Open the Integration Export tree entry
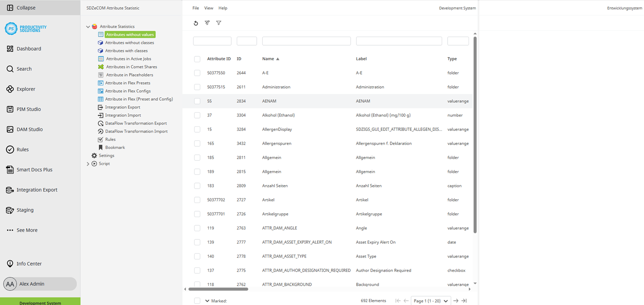Screen dimensions: 644x305 pyautogui.click(x=123, y=107)
